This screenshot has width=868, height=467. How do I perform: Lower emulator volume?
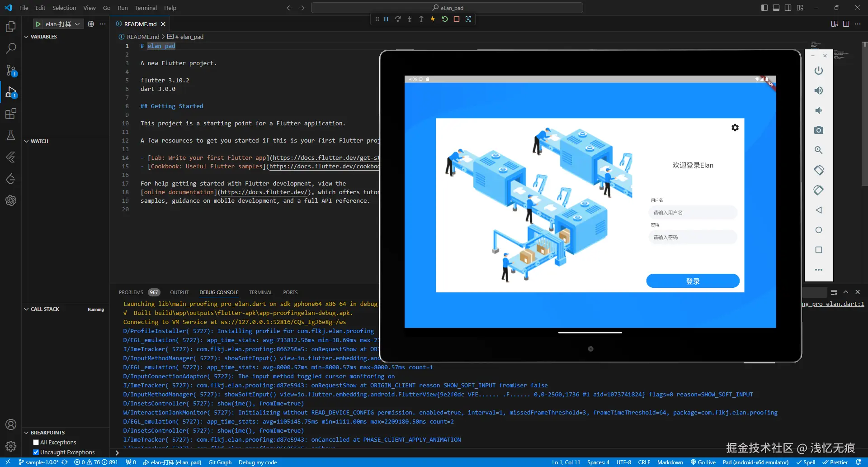tap(819, 110)
